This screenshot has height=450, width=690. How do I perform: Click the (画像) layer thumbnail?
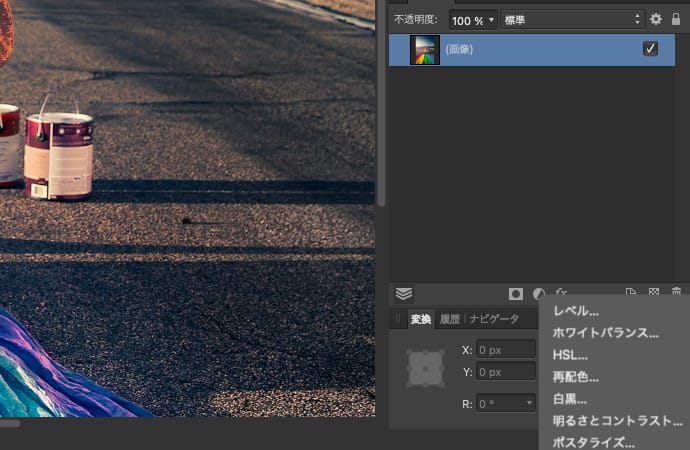click(x=425, y=49)
